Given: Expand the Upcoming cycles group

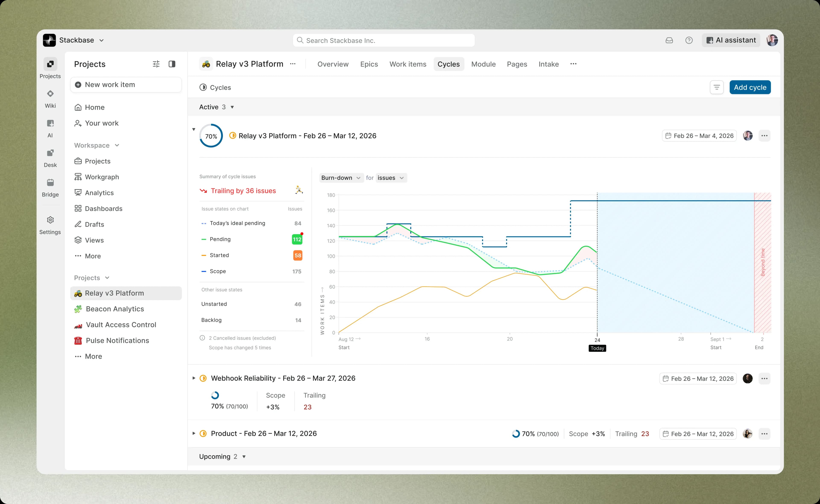Looking at the screenshot, I should 244,457.
